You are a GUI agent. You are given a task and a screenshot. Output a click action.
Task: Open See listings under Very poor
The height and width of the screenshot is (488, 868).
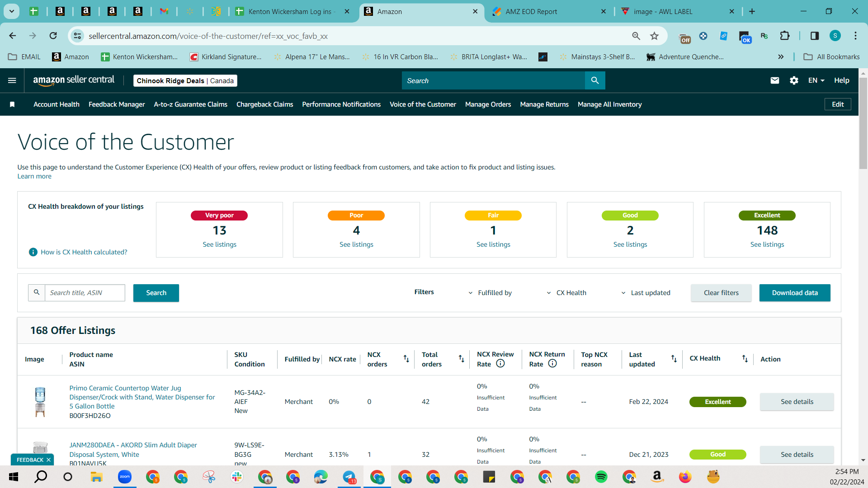point(219,244)
